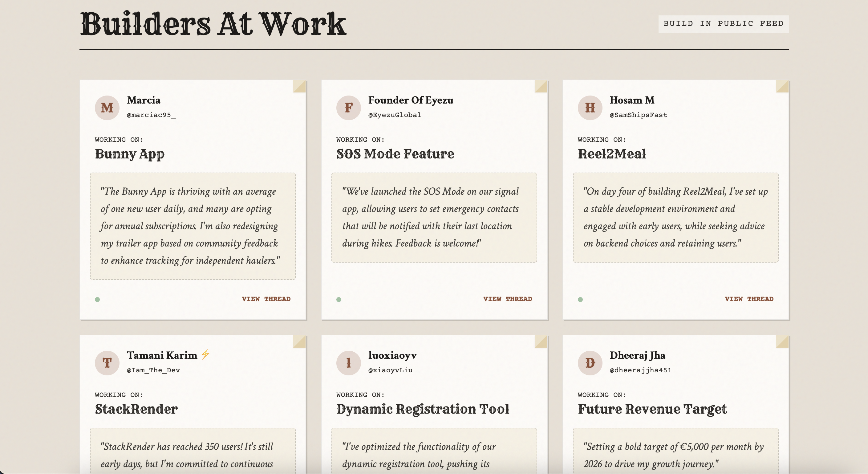Open the thread for Bunny App

[266, 299]
